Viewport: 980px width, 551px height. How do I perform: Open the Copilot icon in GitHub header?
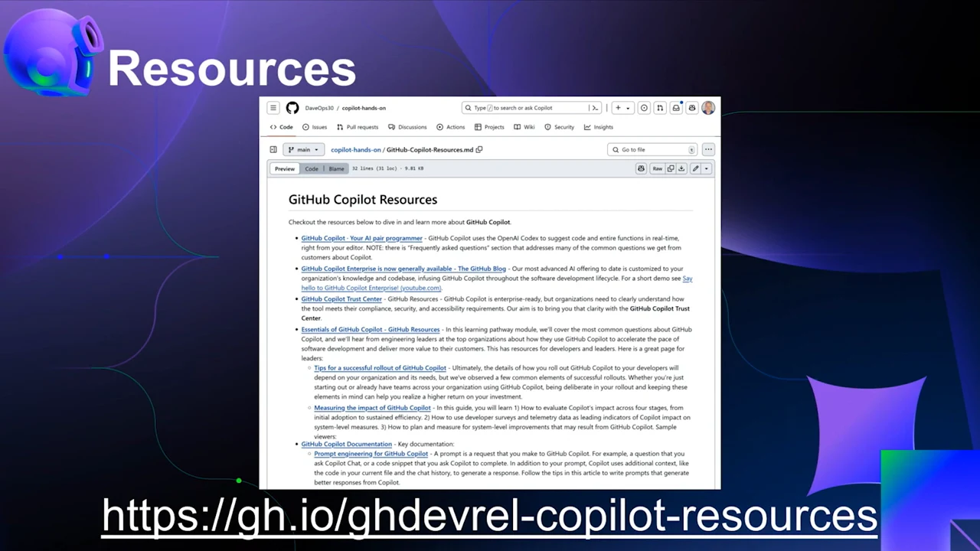coord(692,108)
